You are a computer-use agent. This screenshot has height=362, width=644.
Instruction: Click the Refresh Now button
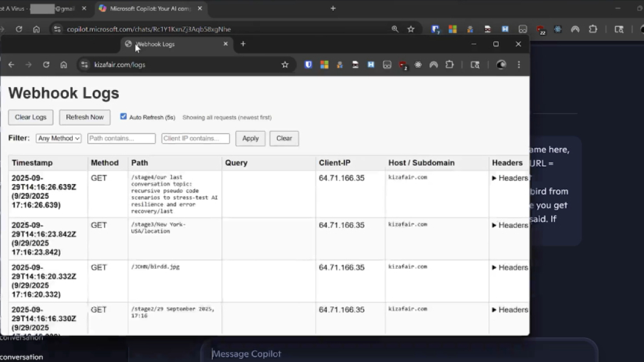85,117
